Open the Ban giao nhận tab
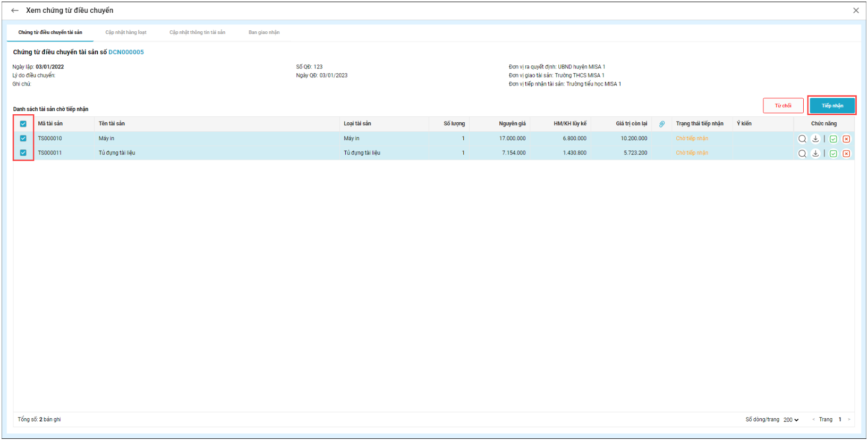 click(x=264, y=32)
